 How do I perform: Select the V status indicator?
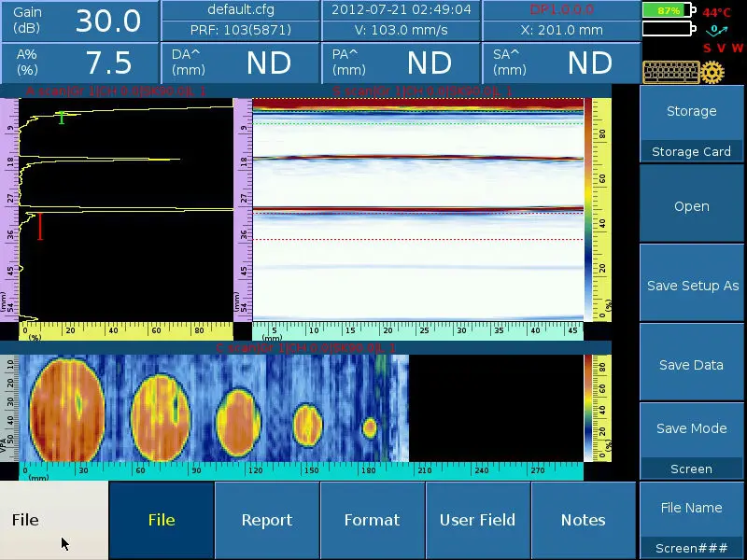[723, 47]
